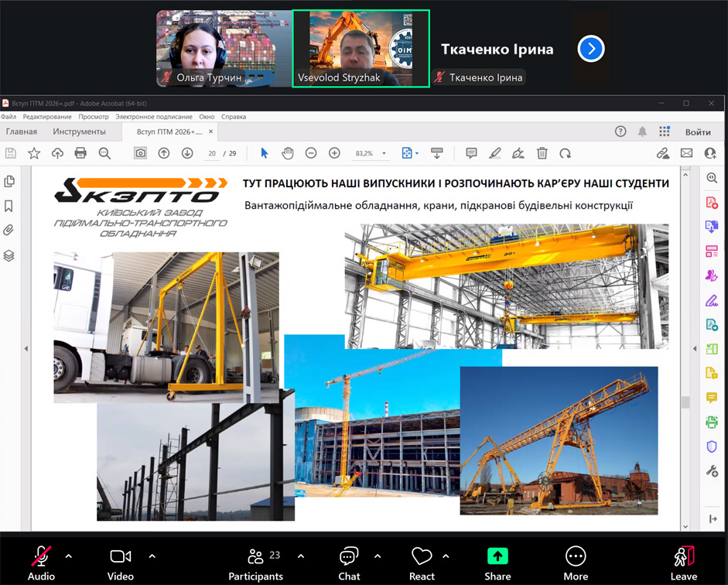728x585 pixels.
Task: Open the Page Thumbnails sidebar panel
Action: click(x=9, y=181)
